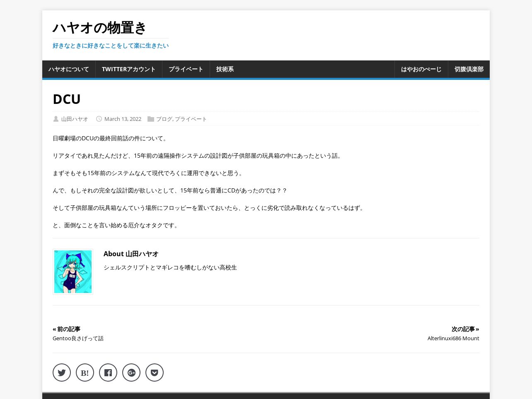The image size is (532, 399).
Task: Open the ハヤオについて menu item
Action: point(69,69)
